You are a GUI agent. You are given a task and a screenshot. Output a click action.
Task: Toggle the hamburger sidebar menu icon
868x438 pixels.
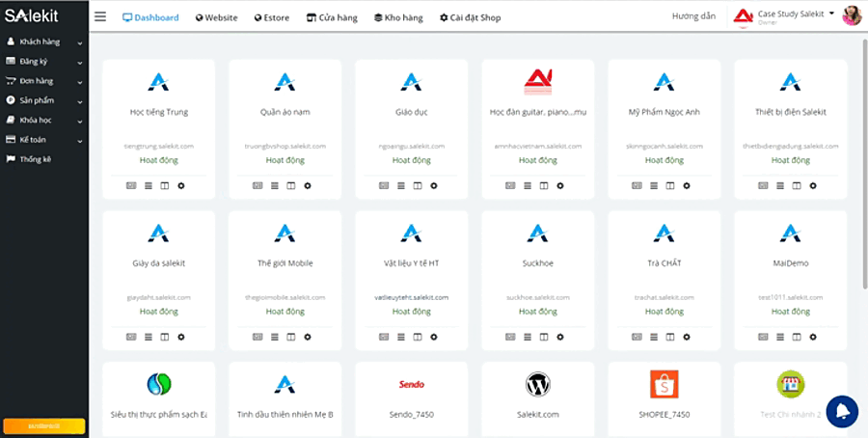[x=100, y=16]
